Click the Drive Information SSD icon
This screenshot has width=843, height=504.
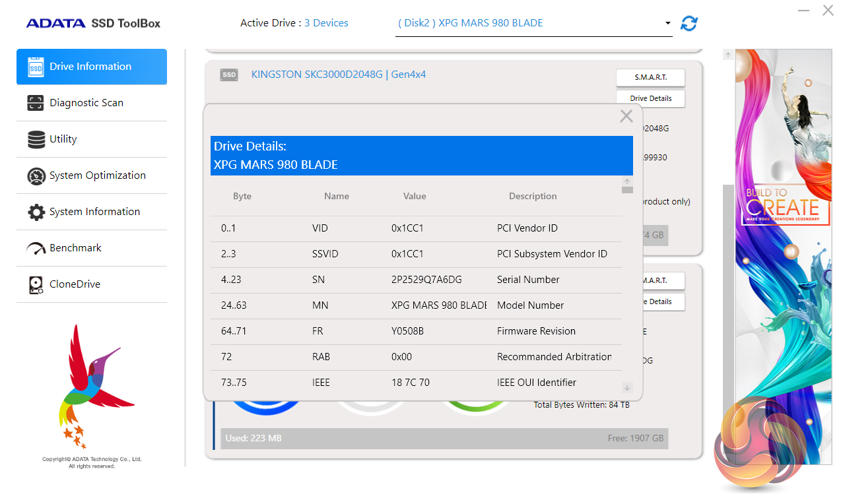36,67
